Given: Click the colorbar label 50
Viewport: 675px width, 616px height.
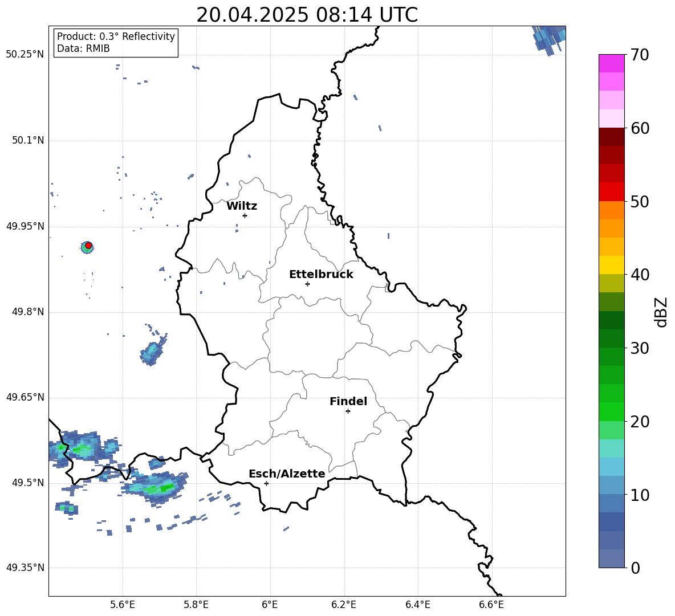Looking at the screenshot, I should click(640, 202).
